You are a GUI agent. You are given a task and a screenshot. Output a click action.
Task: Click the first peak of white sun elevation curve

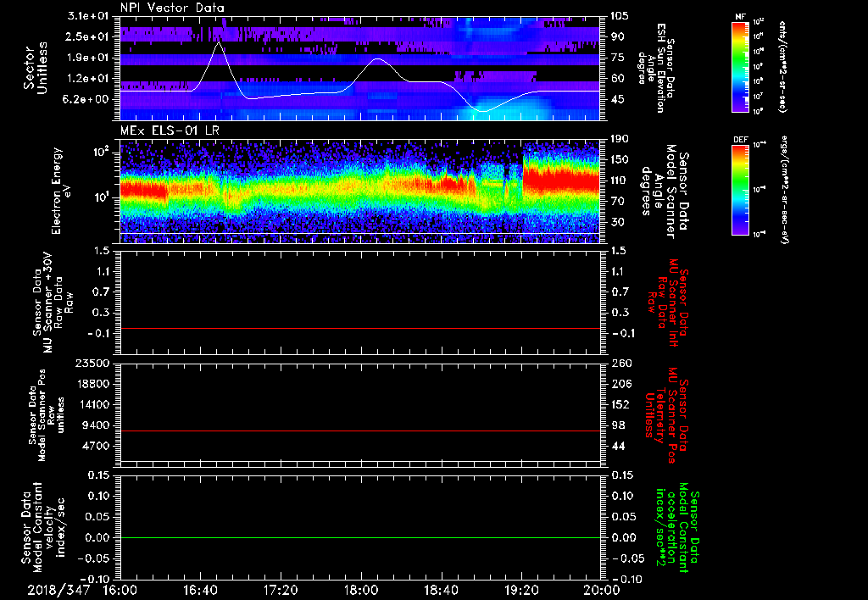click(219, 42)
